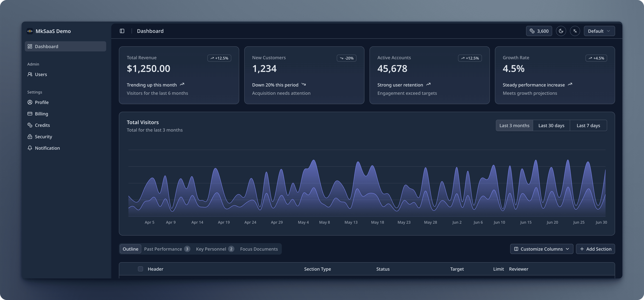Open the language translate icon button
Screen dimensions: 644x300
tap(575, 31)
